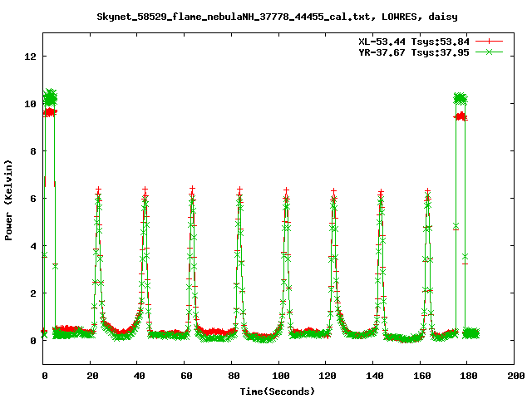
Task: Select the YR-37.67 Tsys:37.95 legend entry
Action: point(414,52)
